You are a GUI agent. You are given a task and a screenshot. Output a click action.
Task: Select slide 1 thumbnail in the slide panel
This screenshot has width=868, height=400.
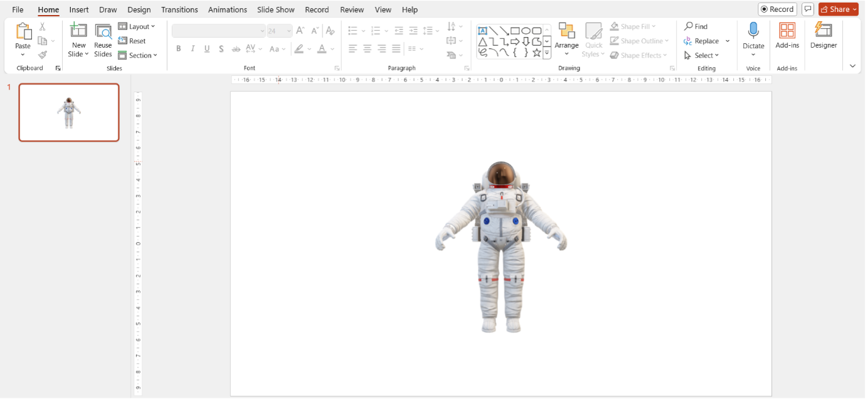coord(68,113)
